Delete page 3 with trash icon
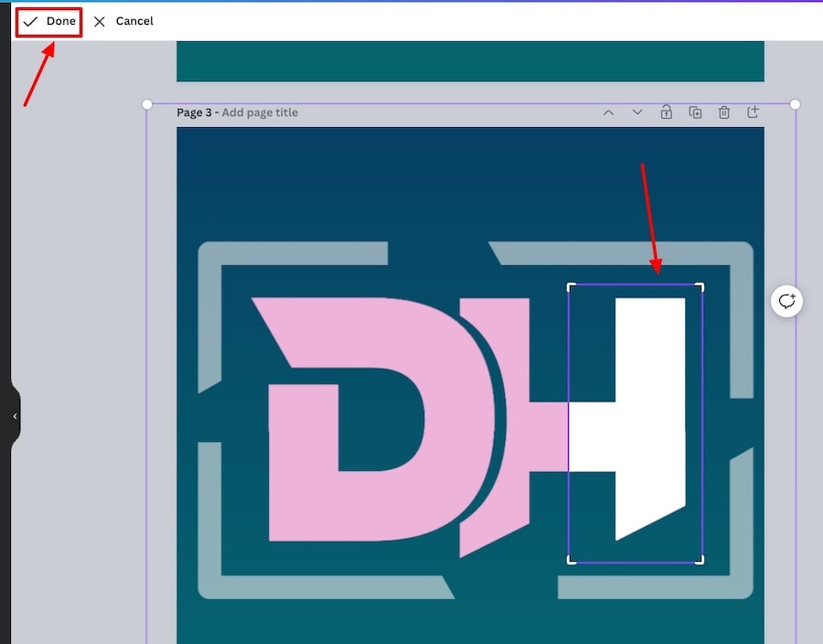 [724, 113]
